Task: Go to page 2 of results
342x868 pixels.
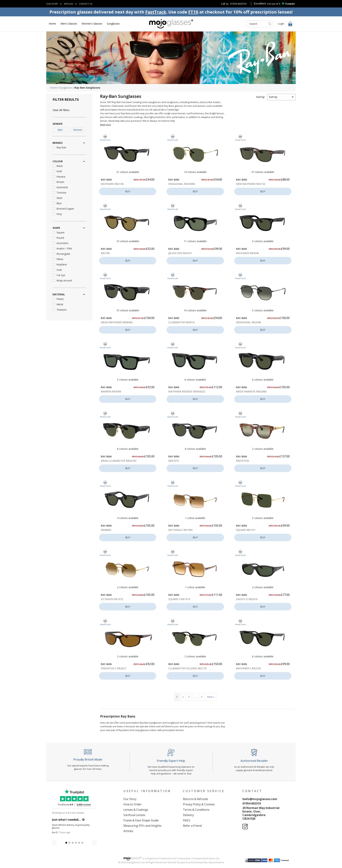Action: (x=183, y=697)
